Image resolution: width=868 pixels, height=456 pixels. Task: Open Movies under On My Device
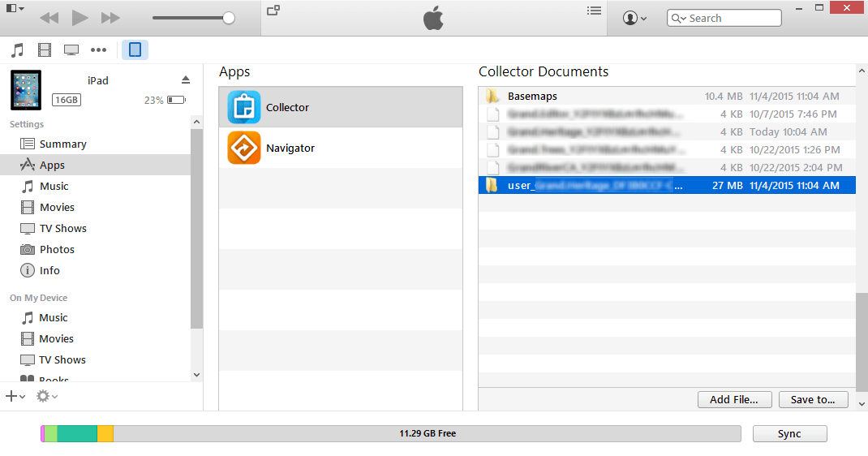(95, 338)
